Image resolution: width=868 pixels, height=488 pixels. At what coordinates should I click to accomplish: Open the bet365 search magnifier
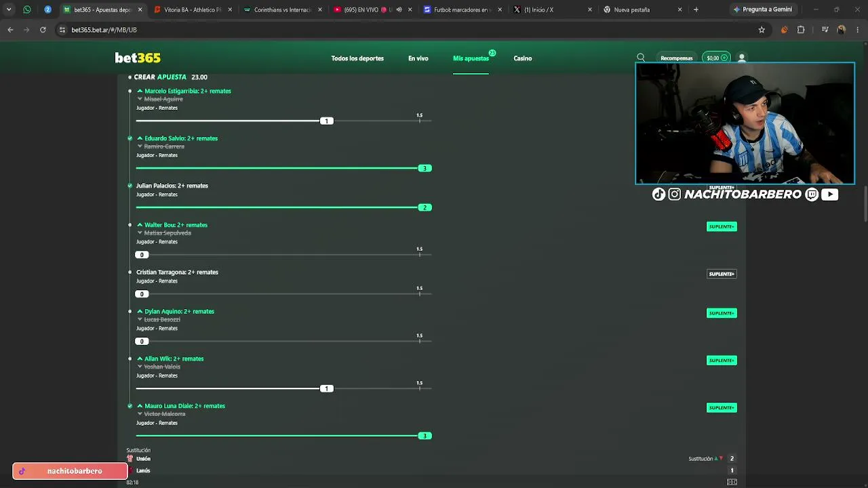(x=641, y=58)
